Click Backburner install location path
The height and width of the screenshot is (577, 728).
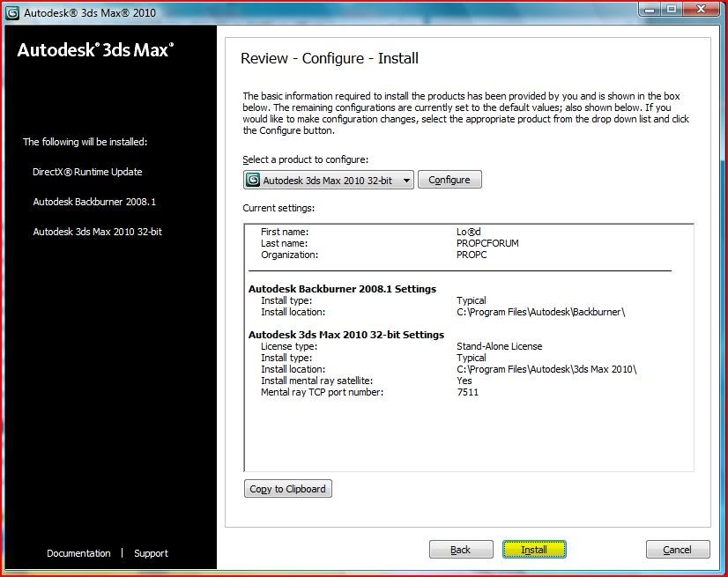541,312
